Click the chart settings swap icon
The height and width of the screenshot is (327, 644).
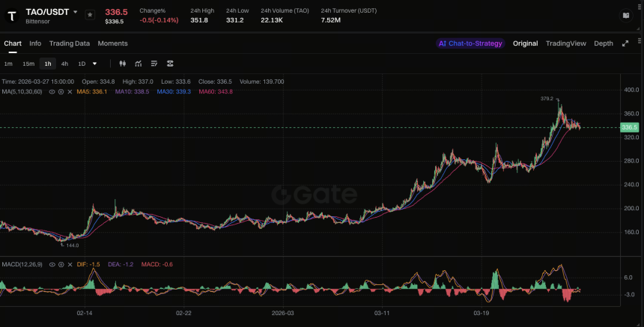point(170,64)
